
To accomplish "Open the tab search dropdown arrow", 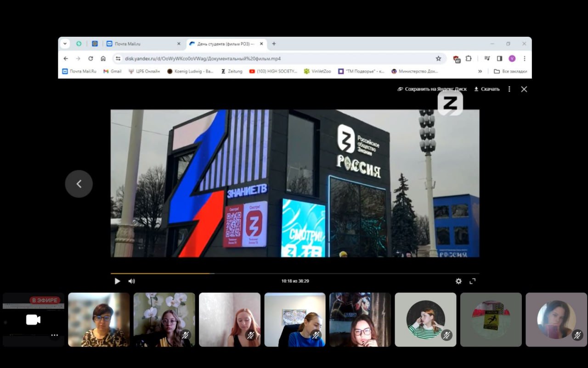I will [x=65, y=44].
